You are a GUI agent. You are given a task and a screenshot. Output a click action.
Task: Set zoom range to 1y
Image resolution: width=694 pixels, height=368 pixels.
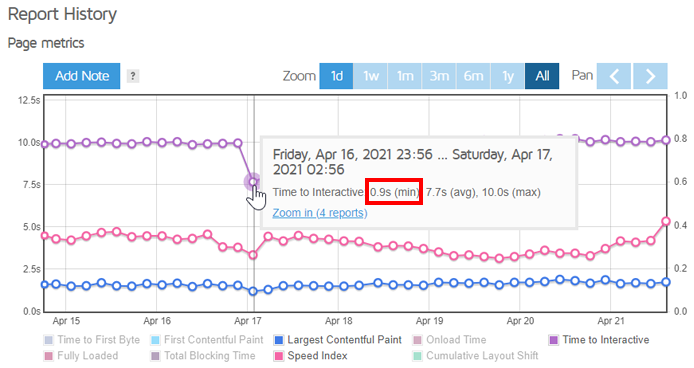(x=508, y=76)
